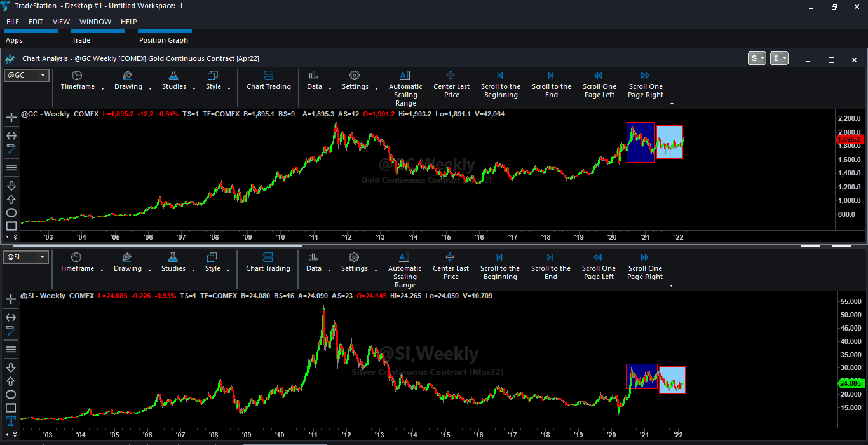Open the Position Graph shortcut
868x445 pixels.
click(163, 40)
